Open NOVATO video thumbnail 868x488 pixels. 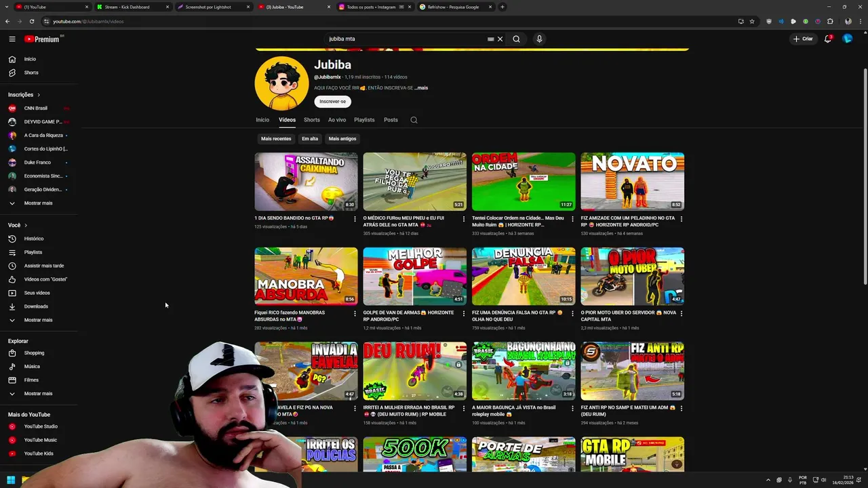coord(632,182)
